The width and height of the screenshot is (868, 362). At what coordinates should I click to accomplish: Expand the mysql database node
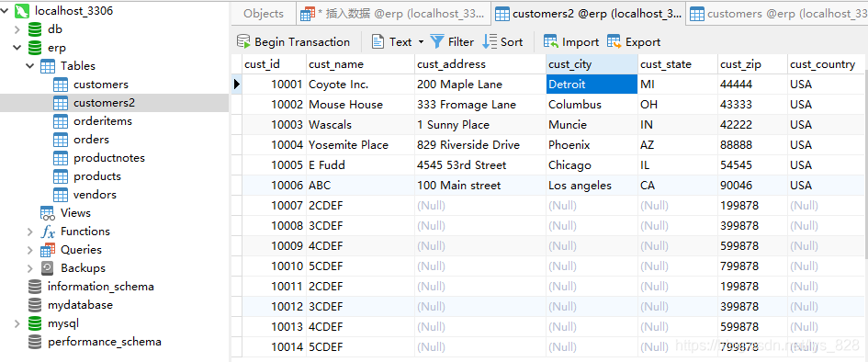(17, 322)
